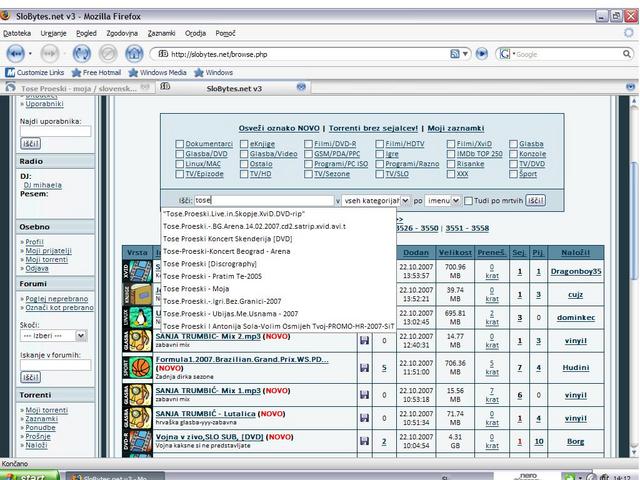The width and height of the screenshot is (640, 480).
Task: Open the Zaznamki menu
Action: click(x=161, y=33)
